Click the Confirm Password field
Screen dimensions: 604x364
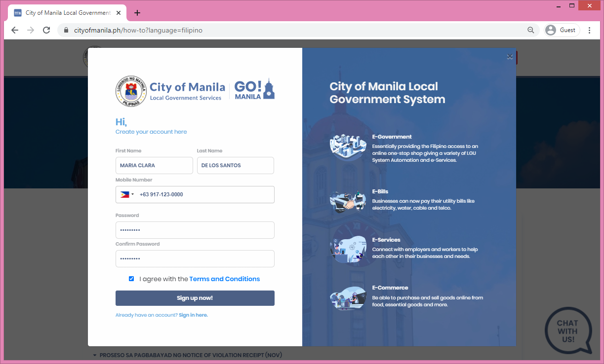pyautogui.click(x=195, y=259)
